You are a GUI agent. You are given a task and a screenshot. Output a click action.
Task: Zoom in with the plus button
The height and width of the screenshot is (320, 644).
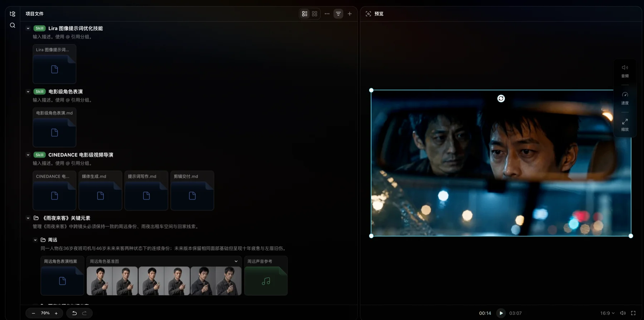(x=56, y=313)
